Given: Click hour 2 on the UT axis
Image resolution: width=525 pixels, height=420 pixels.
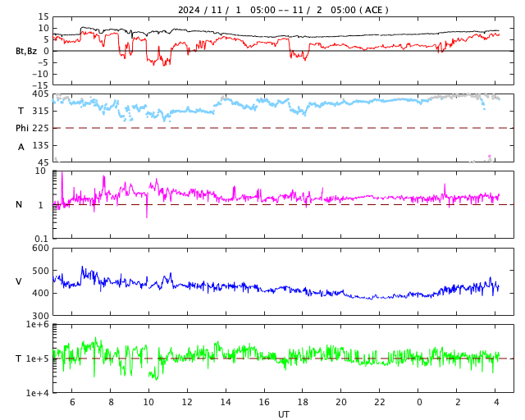Looking at the screenshot, I should 458,402.
